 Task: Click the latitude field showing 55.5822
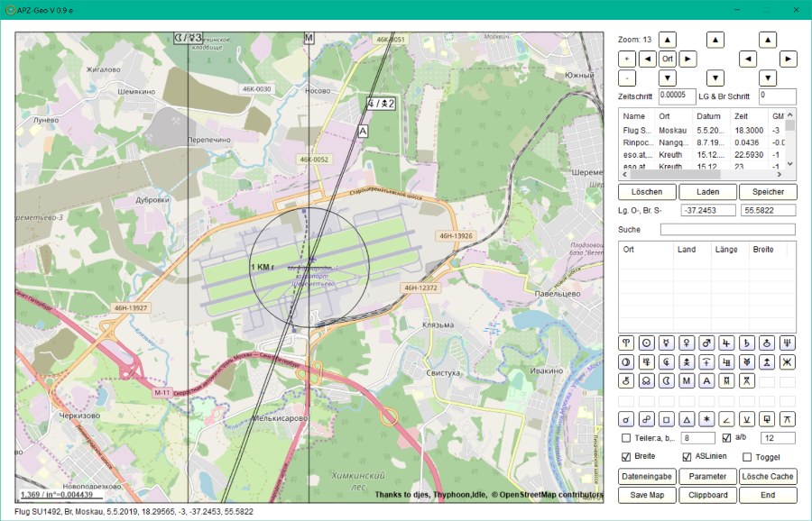(x=769, y=210)
